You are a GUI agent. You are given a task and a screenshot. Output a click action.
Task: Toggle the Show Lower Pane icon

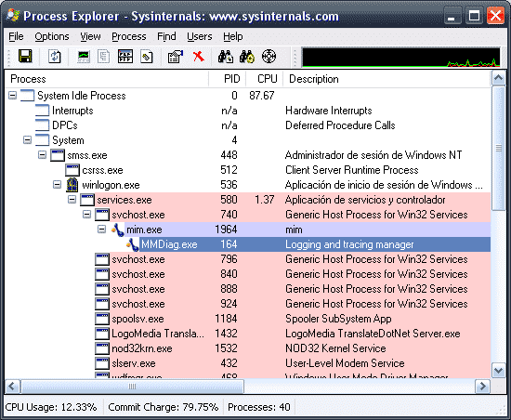[x=125, y=57]
